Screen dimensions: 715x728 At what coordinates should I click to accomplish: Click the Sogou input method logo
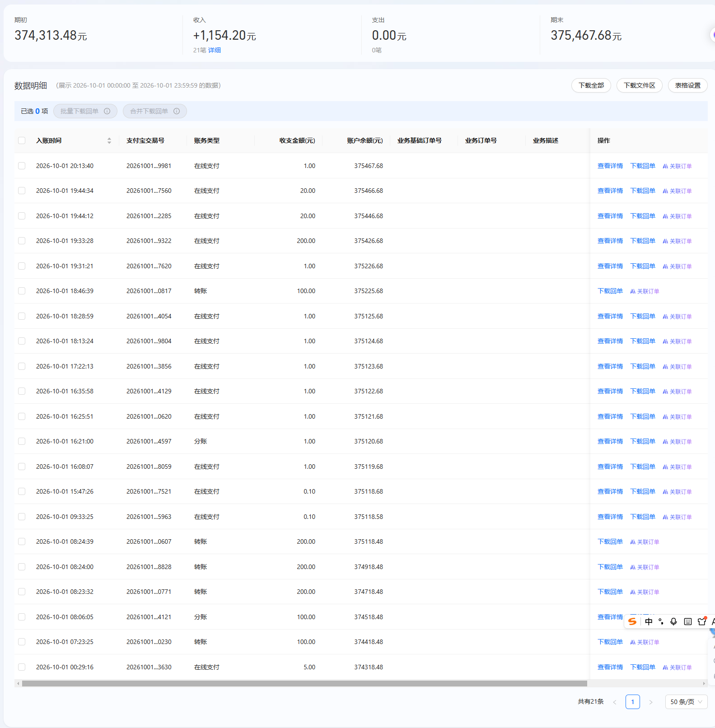click(x=632, y=621)
